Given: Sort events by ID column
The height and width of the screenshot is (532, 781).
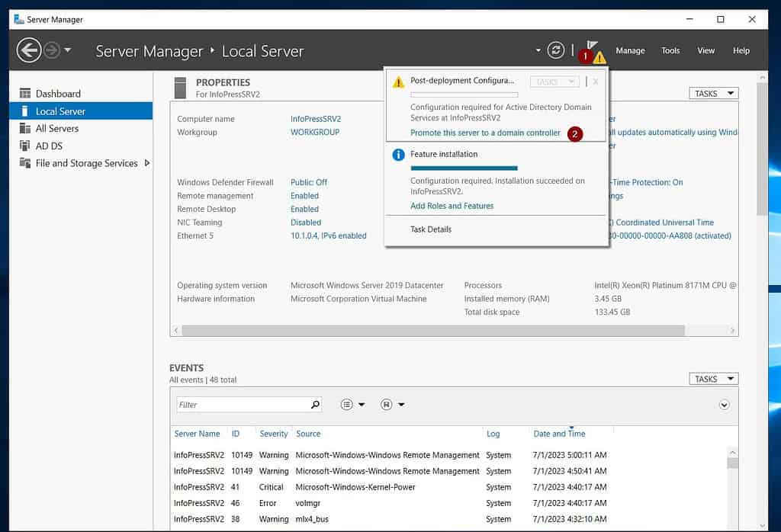Looking at the screenshot, I should pyautogui.click(x=236, y=434).
